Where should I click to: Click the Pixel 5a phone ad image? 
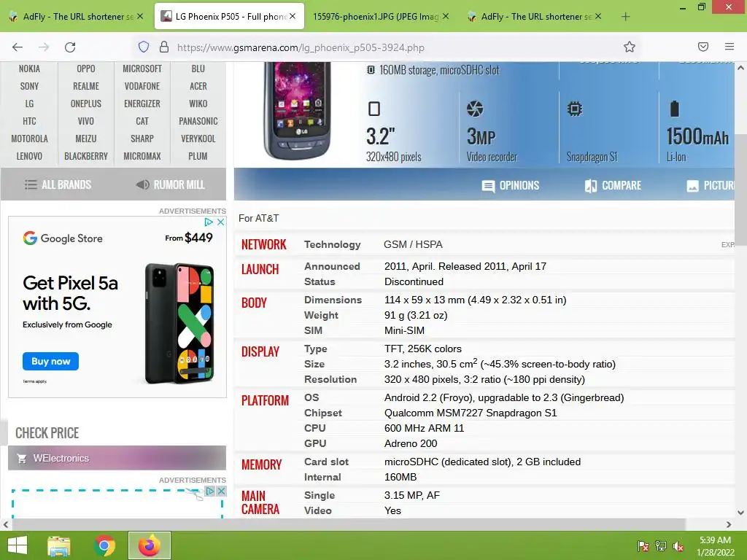179,323
